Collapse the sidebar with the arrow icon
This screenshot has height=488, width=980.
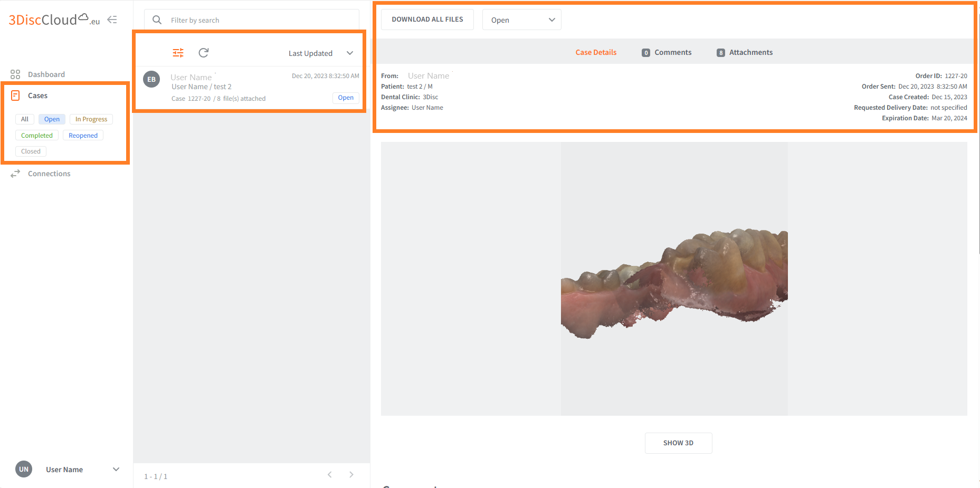tap(112, 20)
